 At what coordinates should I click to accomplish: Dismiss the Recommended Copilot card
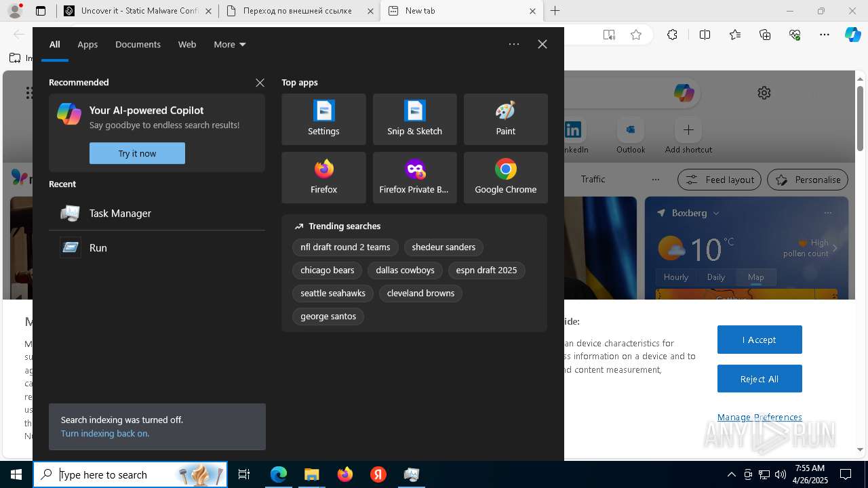pyautogui.click(x=260, y=83)
